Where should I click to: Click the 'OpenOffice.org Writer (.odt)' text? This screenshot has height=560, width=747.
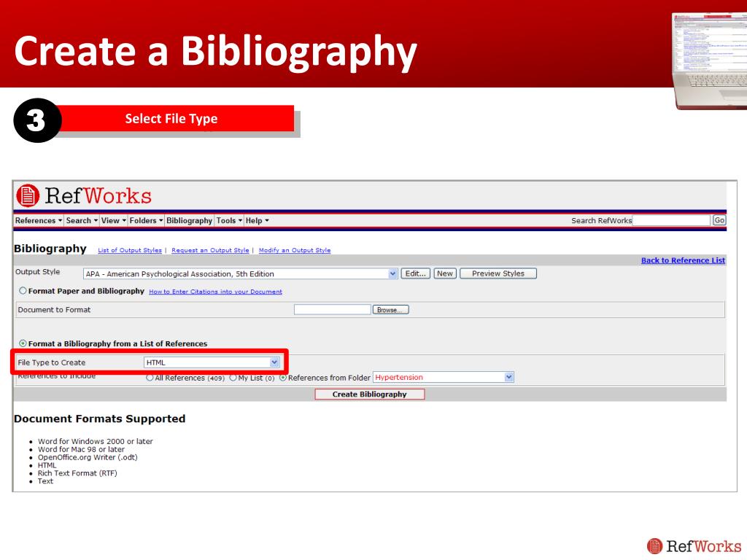[x=88, y=457]
